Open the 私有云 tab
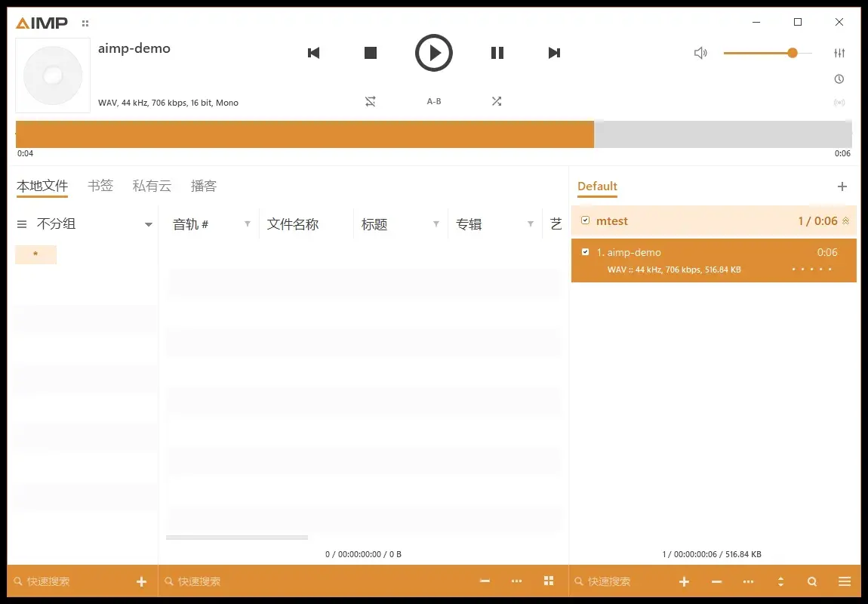This screenshot has width=868, height=604. [x=152, y=186]
